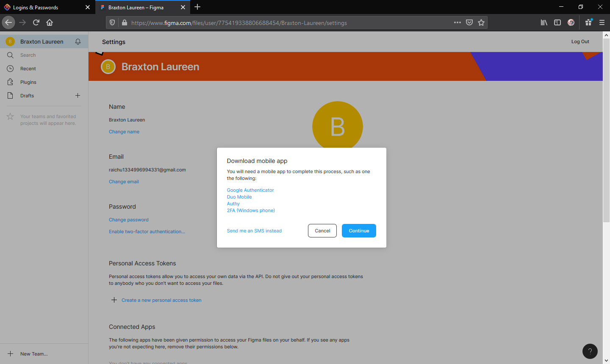Open the help question mark button
The width and height of the screenshot is (610, 364).
tap(590, 351)
